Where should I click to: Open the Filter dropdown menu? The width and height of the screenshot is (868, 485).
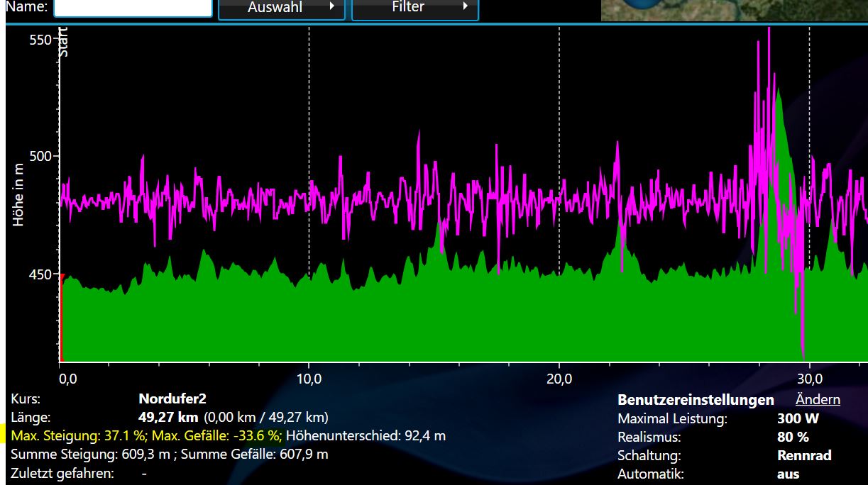point(415,9)
